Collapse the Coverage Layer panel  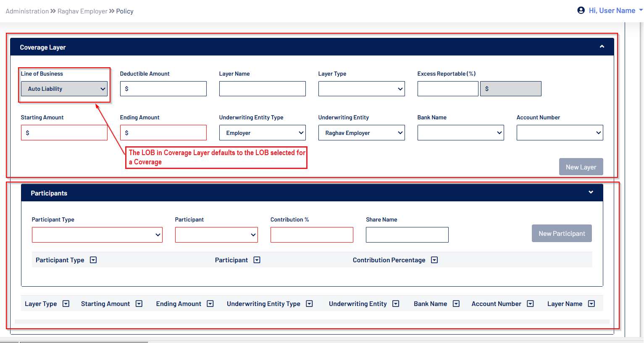click(602, 47)
